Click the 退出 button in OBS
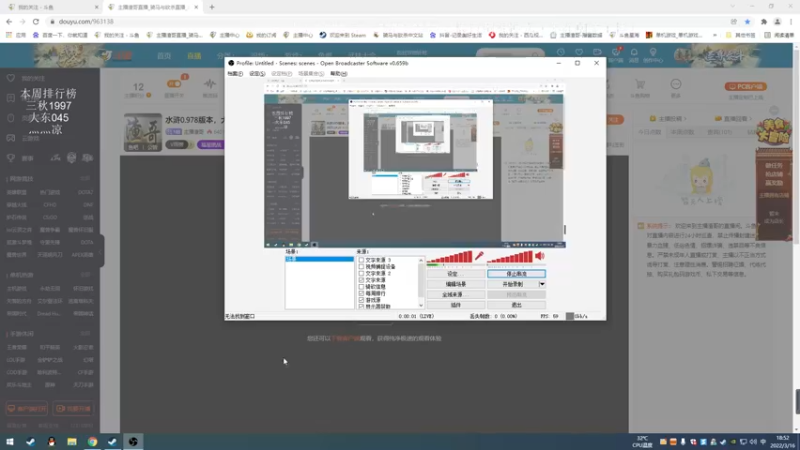 pyautogui.click(x=516, y=305)
